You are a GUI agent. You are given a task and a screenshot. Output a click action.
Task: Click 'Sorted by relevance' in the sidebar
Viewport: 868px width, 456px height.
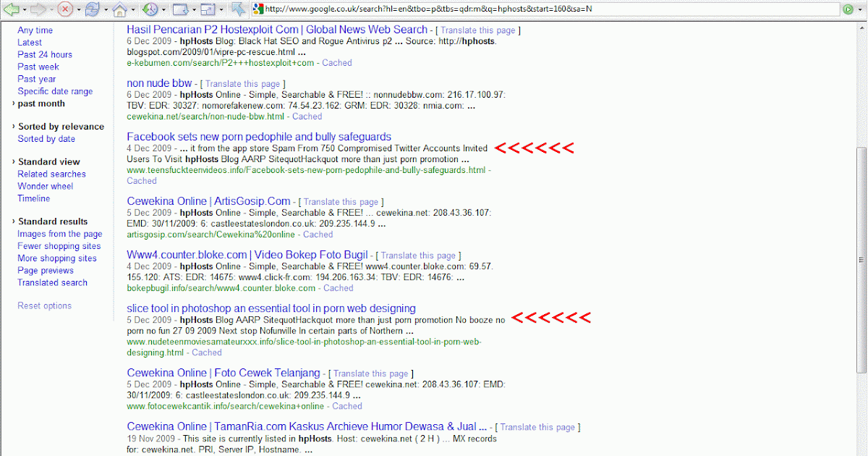point(61,127)
